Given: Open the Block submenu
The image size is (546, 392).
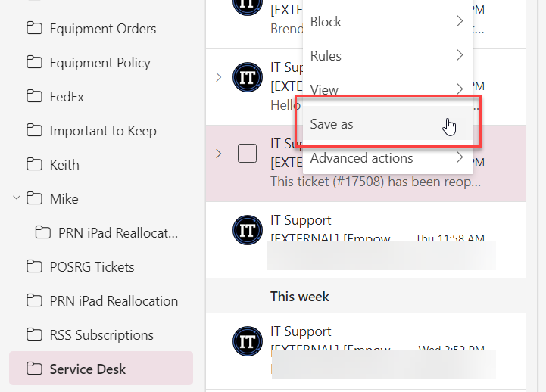Looking at the screenshot, I should click(388, 21).
